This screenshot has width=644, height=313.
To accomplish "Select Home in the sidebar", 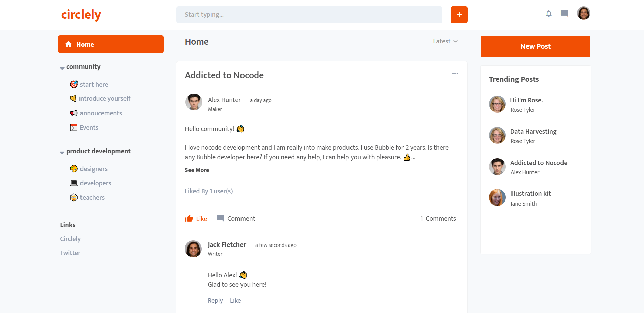I will click(111, 44).
